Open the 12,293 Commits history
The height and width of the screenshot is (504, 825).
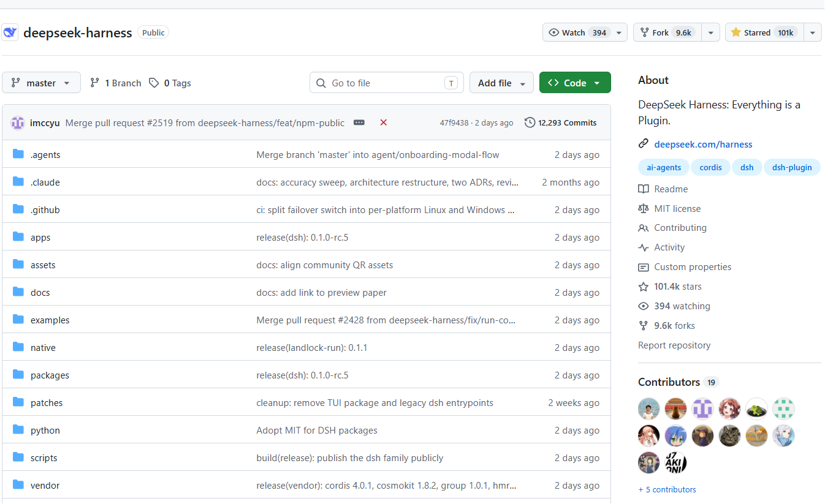[x=560, y=122]
